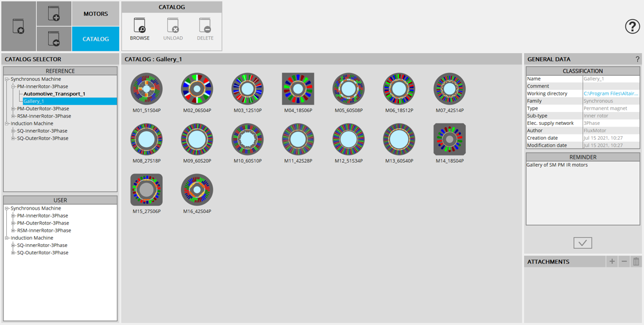
Task: Click the Browse catalog icon
Action: click(140, 26)
